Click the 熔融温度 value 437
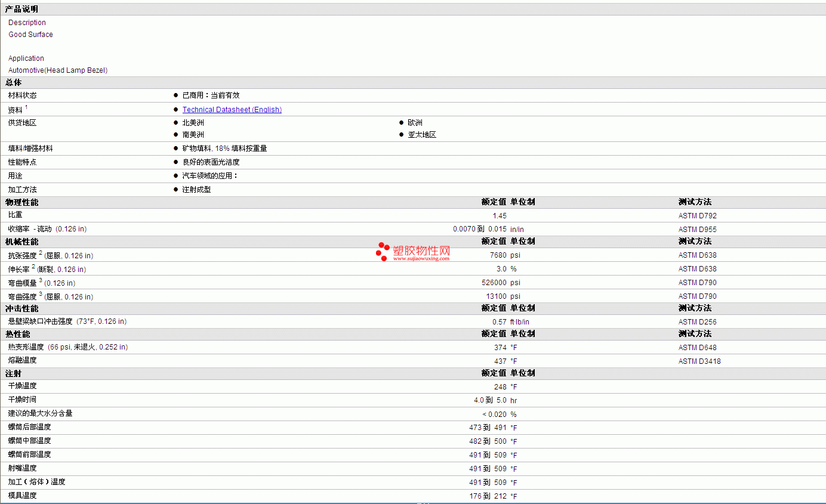Image resolution: width=826 pixels, height=504 pixels. tap(500, 361)
